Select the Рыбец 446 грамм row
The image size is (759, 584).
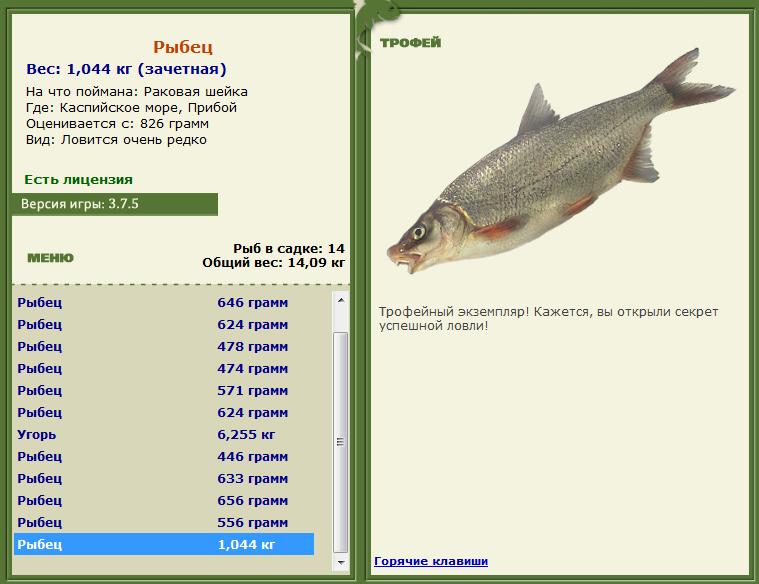[x=164, y=457]
